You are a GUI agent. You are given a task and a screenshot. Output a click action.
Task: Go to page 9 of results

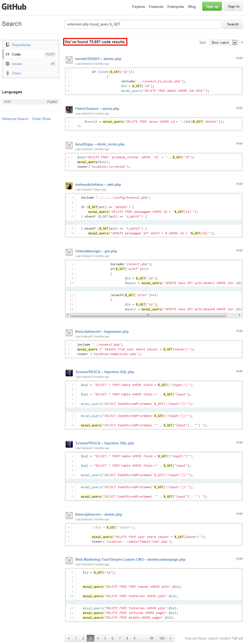(135, 638)
